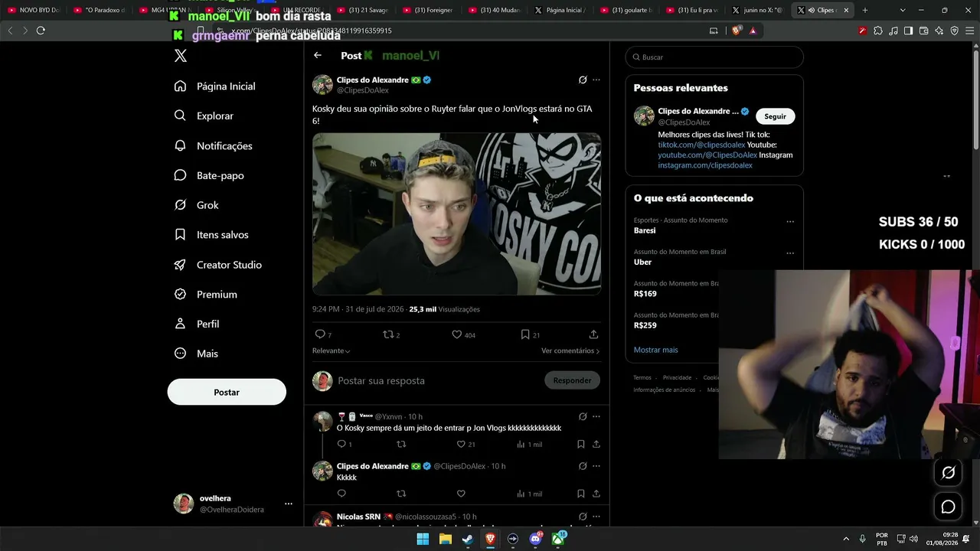
Task: Open Grok icon on @Yxnvn reply
Action: (583, 416)
